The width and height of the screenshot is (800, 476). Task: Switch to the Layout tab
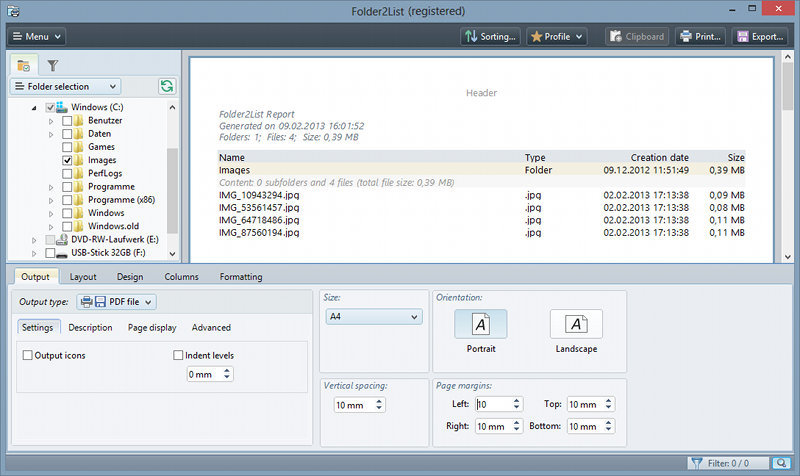(x=83, y=277)
